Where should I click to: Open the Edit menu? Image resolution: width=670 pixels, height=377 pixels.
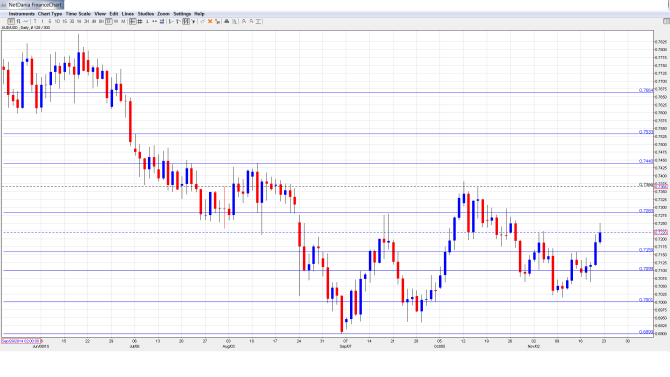(114, 14)
